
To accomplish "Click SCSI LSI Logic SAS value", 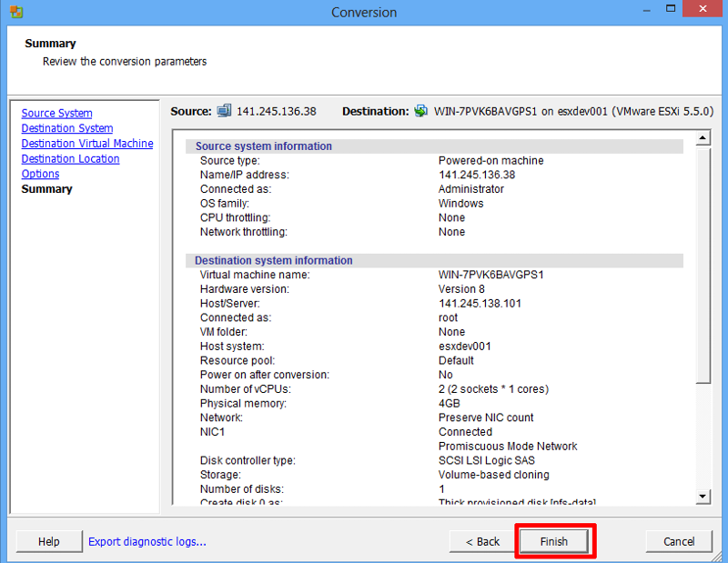I will tap(486, 460).
